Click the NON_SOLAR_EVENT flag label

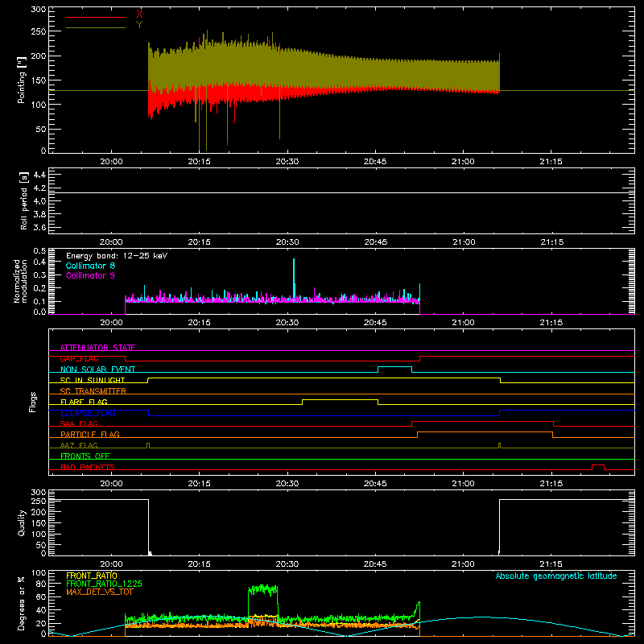point(97,369)
